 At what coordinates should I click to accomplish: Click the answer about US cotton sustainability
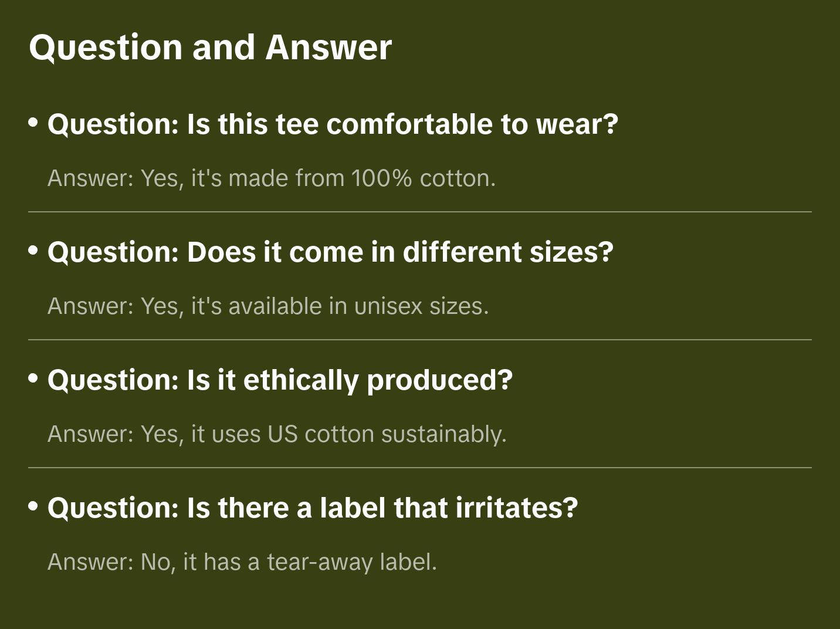277,434
